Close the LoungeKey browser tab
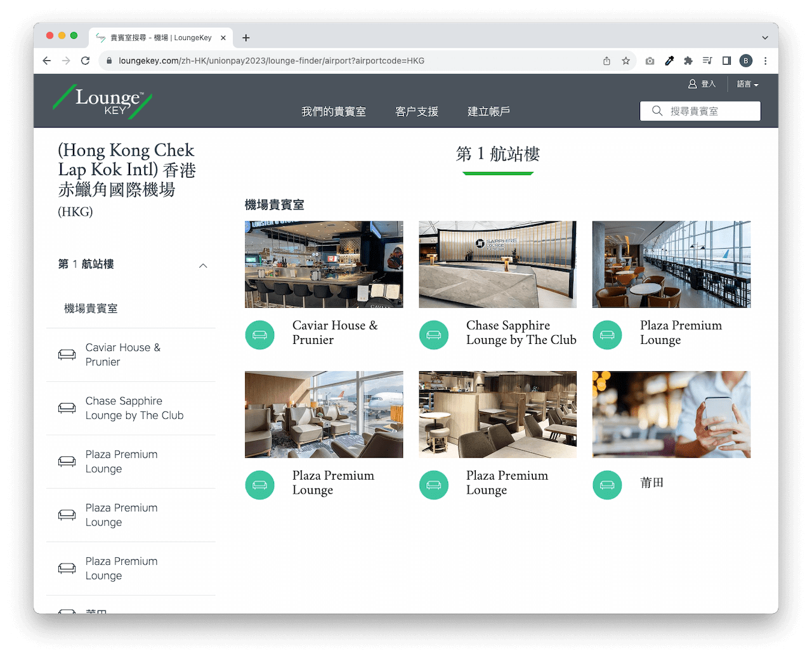The width and height of the screenshot is (812, 658). click(x=223, y=38)
